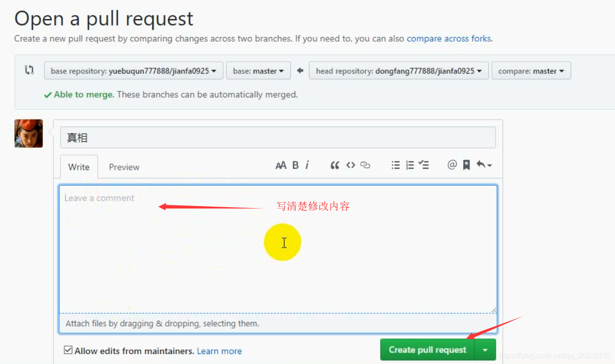Insert code snippet formatting
Image resolution: width=615 pixels, height=364 pixels.
tap(350, 165)
